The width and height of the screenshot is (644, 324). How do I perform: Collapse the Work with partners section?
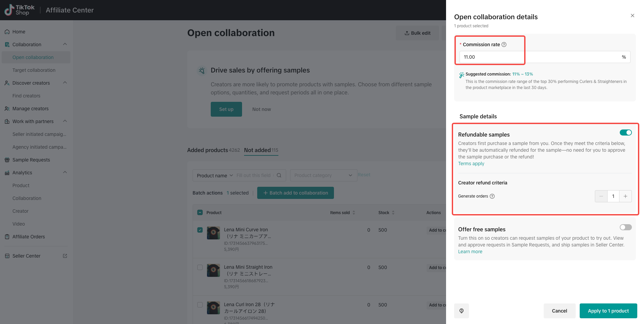(x=65, y=121)
